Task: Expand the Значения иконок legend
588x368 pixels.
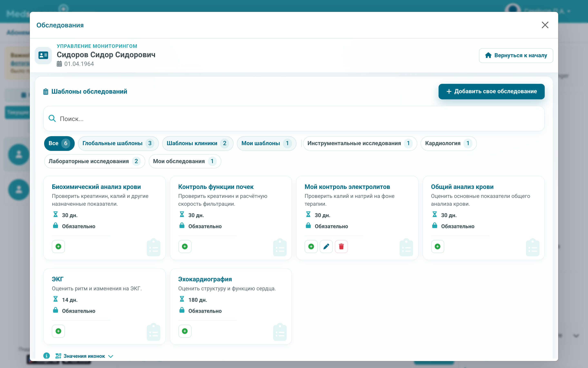Action: click(x=84, y=356)
